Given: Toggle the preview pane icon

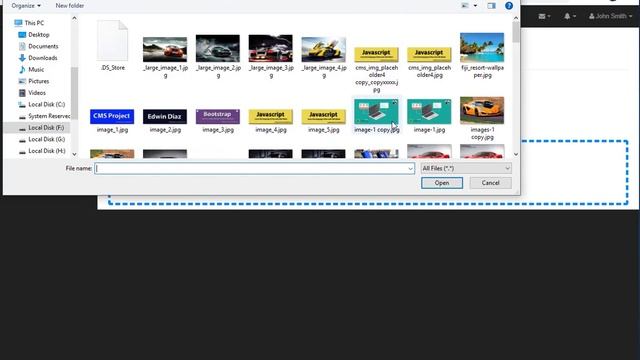Looking at the screenshot, I should [491, 6].
